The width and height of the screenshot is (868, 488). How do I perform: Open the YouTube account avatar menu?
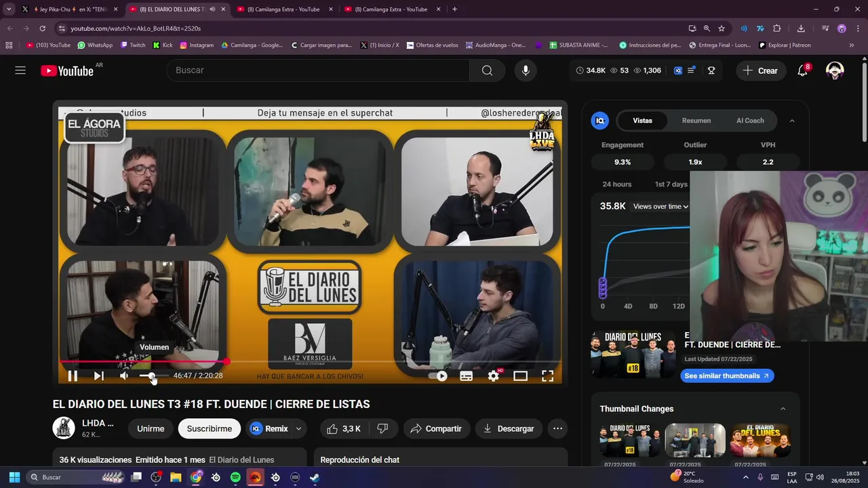835,70
